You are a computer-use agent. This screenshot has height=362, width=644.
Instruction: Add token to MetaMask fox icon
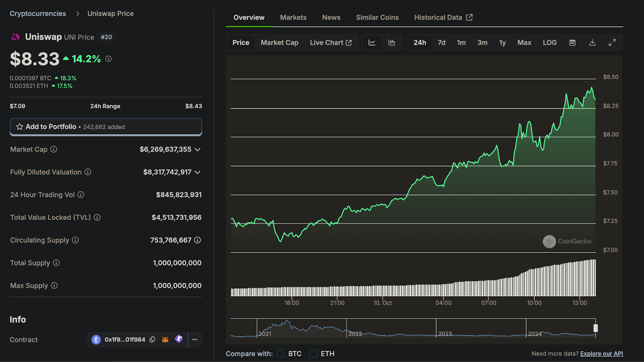pyautogui.click(x=165, y=339)
